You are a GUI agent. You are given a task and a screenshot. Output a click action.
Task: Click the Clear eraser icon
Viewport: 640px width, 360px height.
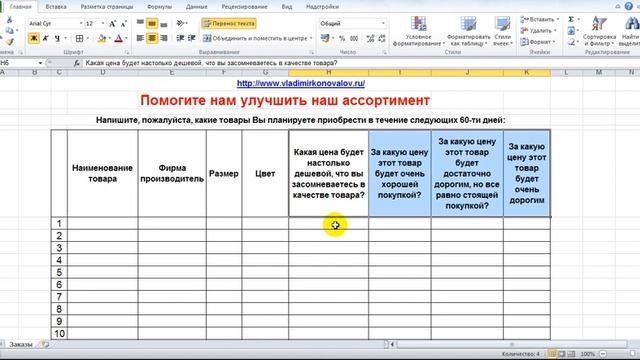point(571,42)
